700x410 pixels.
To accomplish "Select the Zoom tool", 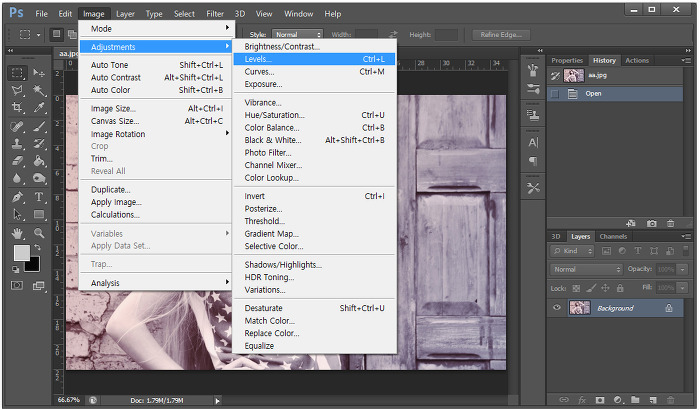I will [39, 233].
